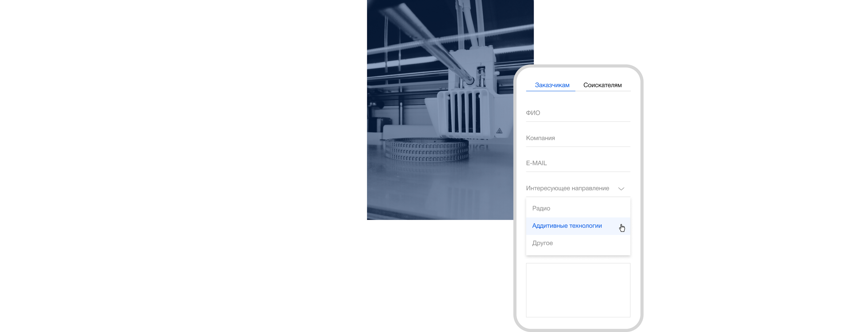Click into the Компания field
This screenshot has height=332, width=868.
[577, 138]
